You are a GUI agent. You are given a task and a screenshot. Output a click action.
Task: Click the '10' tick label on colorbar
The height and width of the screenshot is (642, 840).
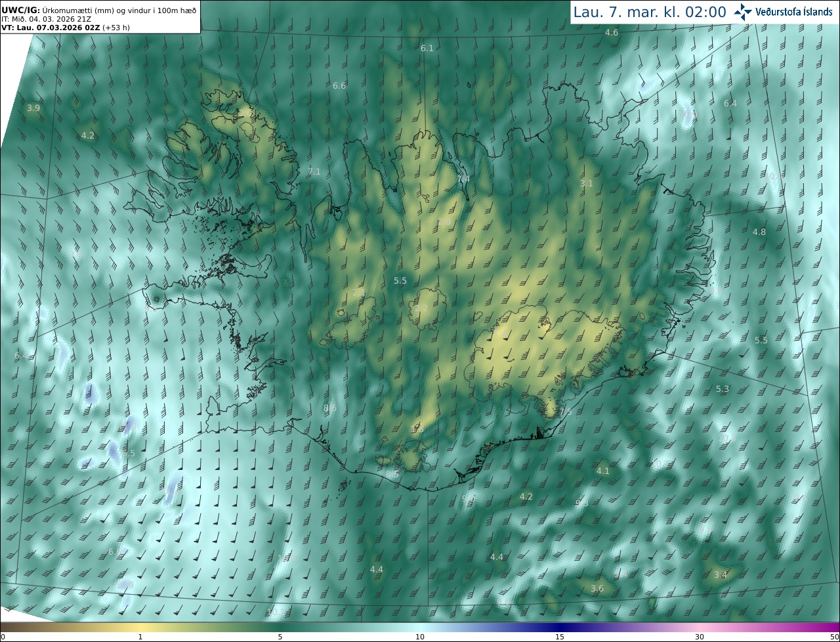(x=420, y=637)
